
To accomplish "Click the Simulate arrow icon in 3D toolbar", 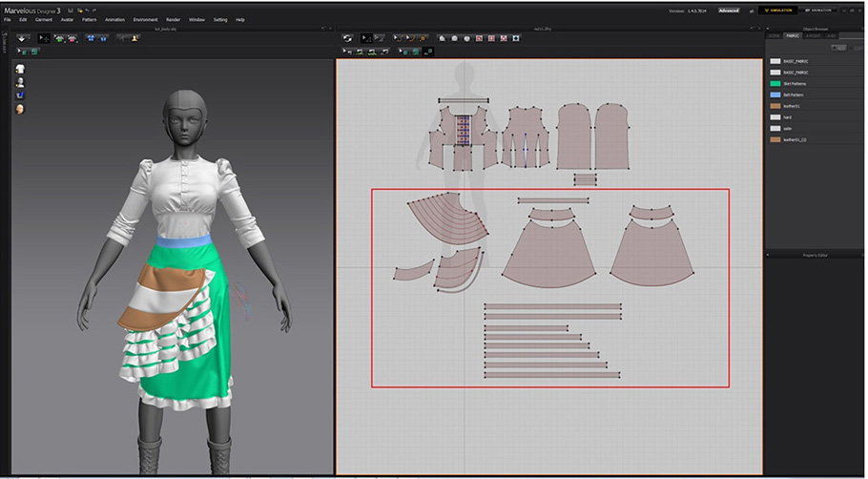I will pyautogui.click(x=21, y=38).
